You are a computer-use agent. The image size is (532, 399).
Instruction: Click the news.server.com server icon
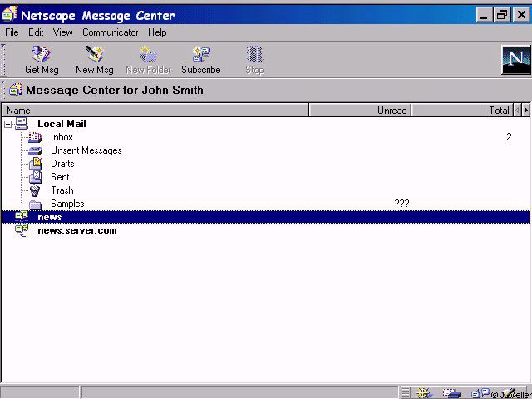(x=22, y=231)
